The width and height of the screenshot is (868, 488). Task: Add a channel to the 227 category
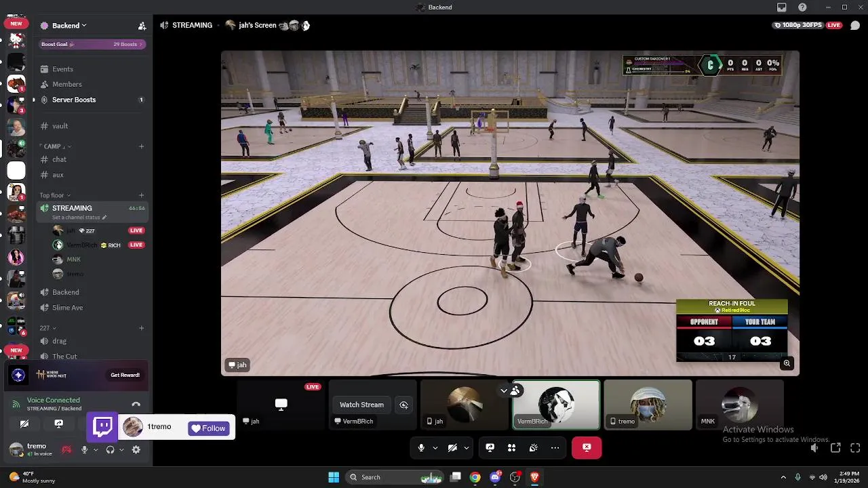point(141,328)
